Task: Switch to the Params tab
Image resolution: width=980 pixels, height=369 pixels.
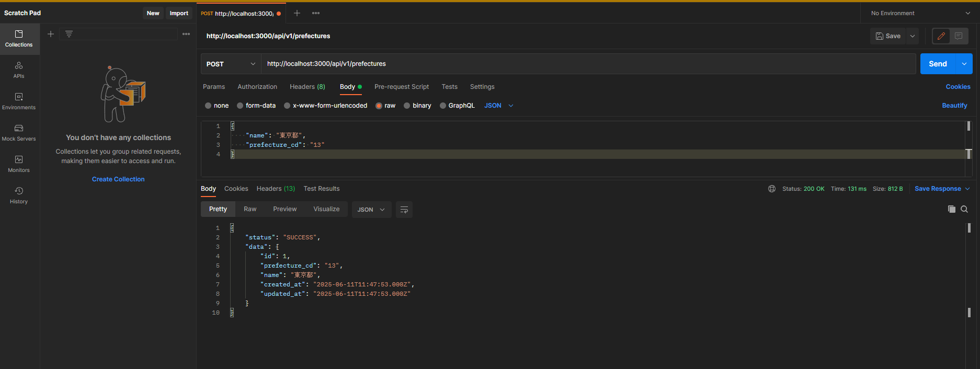Action: click(214, 87)
